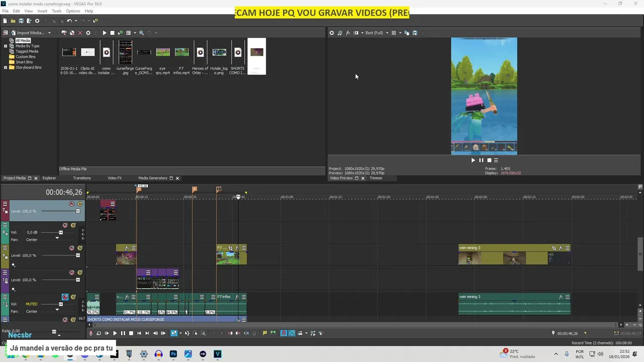Solo audio track 11

73,297
